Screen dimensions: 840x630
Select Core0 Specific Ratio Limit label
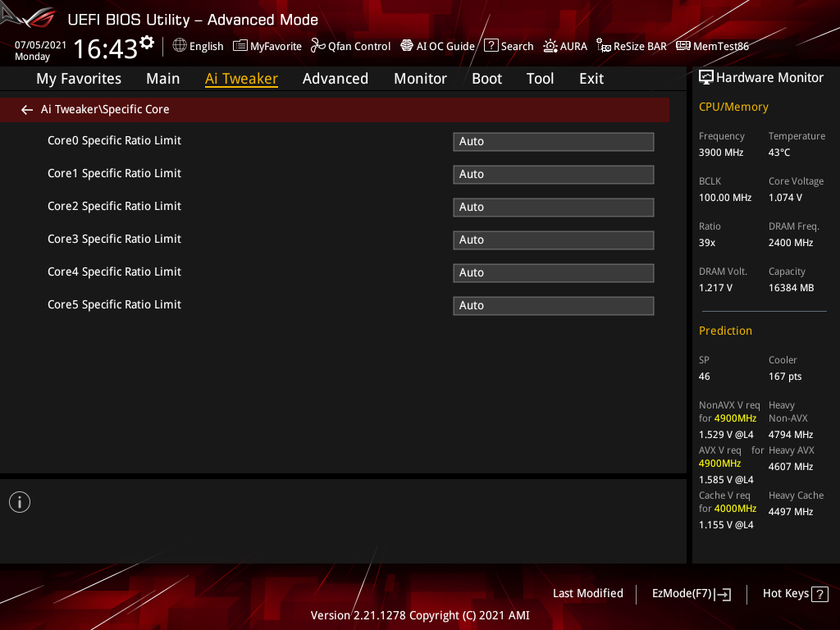tap(114, 140)
